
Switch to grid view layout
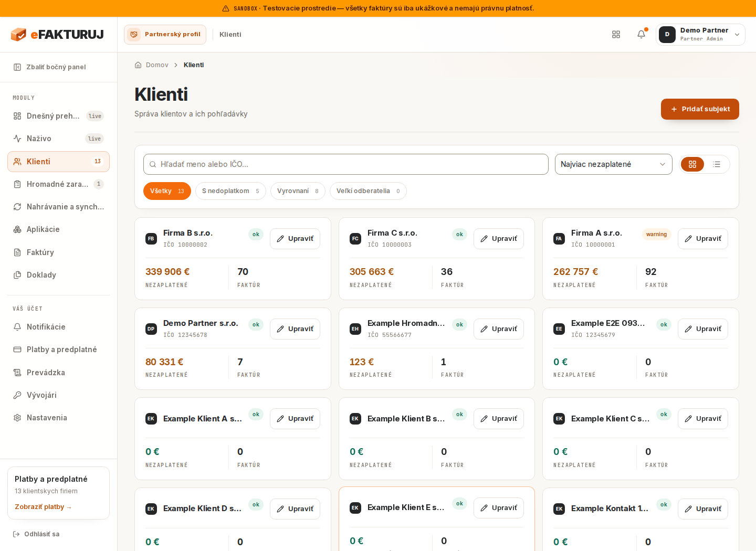click(x=692, y=164)
